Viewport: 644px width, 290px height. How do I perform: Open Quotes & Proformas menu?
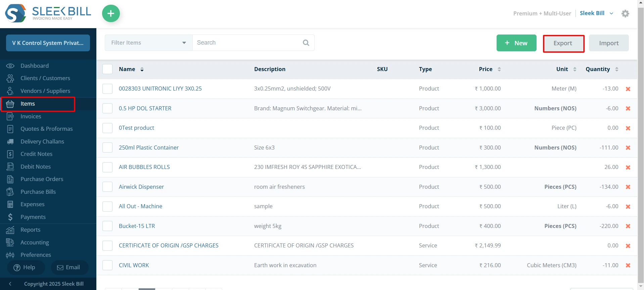pyautogui.click(x=46, y=129)
